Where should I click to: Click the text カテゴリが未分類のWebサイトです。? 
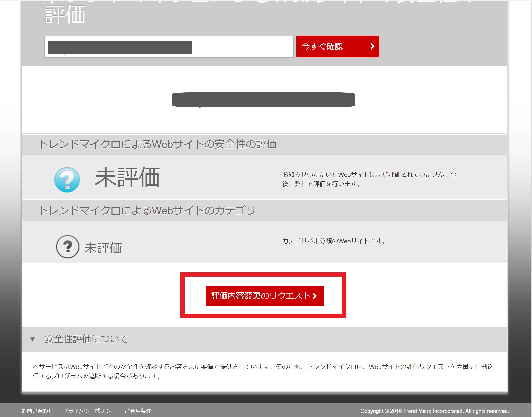334,241
